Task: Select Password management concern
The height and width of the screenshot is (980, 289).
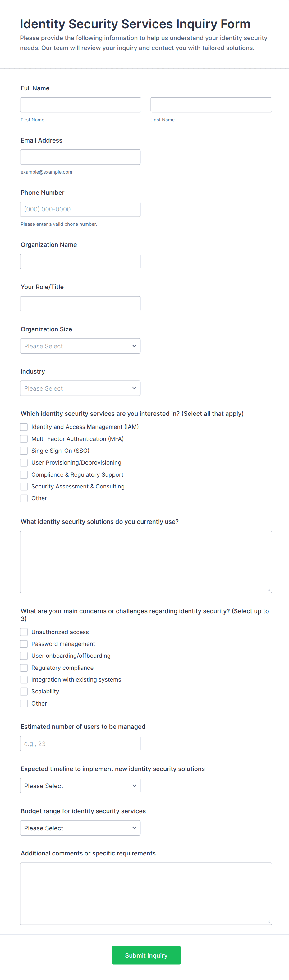Action: pyautogui.click(x=24, y=644)
